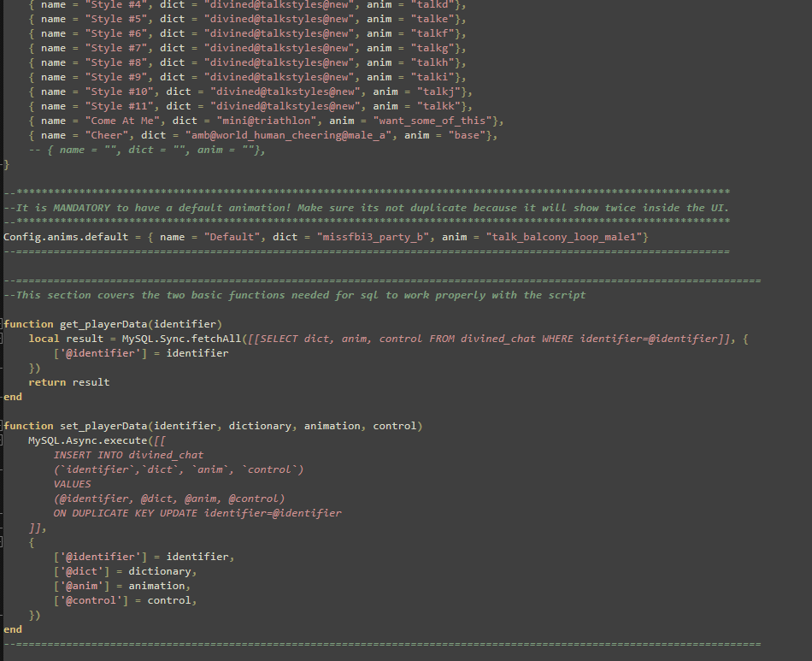Click the "['@control'] = control" line

tap(126, 600)
